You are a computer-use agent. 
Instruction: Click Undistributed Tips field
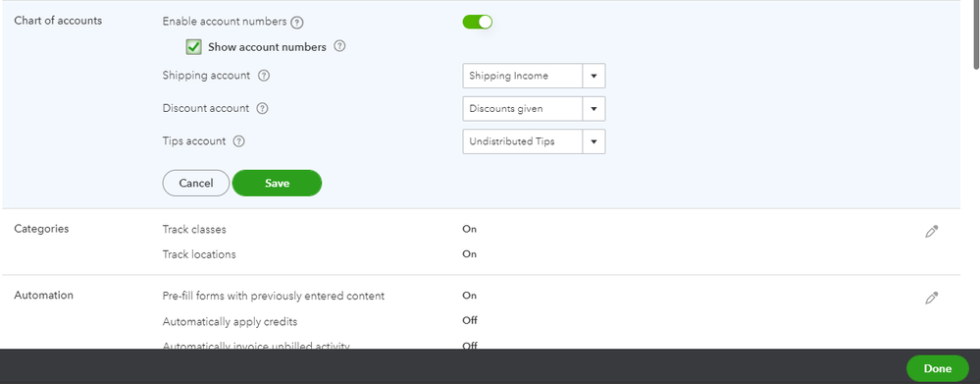tap(523, 141)
